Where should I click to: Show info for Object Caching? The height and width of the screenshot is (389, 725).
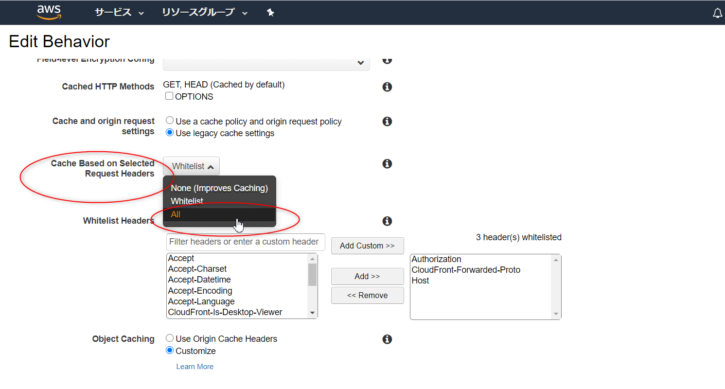[x=387, y=340]
